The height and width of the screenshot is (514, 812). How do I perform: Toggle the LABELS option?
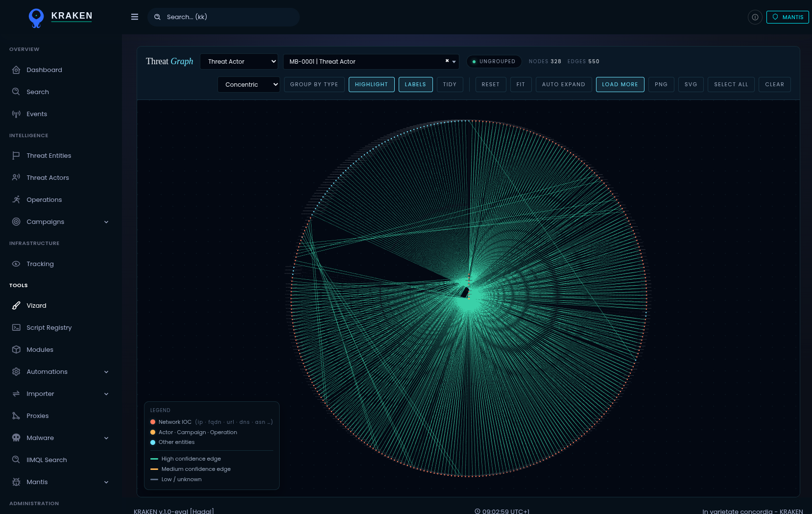(415, 85)
